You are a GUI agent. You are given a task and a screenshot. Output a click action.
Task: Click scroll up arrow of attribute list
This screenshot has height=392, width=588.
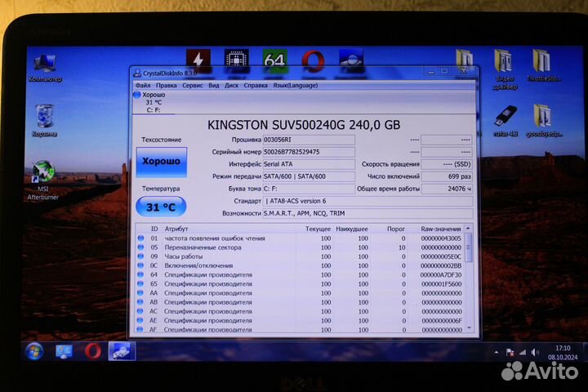[468, 228]
